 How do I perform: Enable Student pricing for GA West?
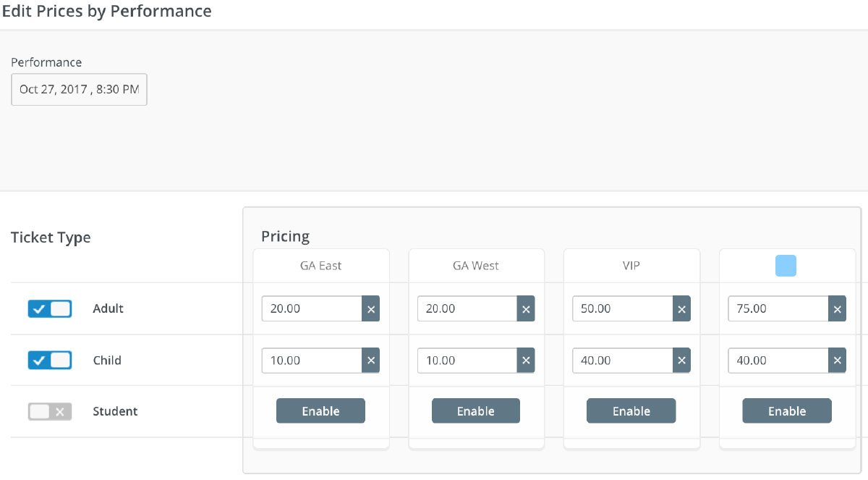(475, 411)
